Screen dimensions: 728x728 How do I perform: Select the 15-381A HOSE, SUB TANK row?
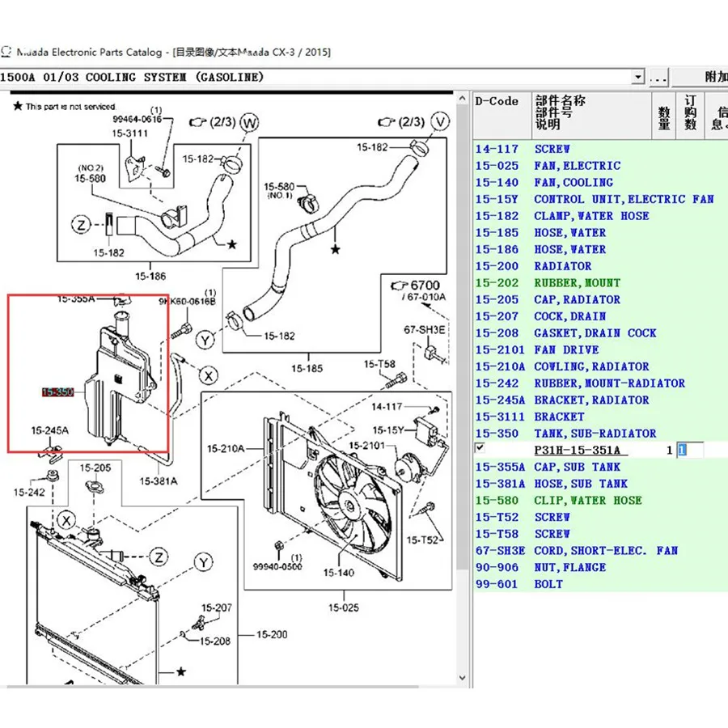pyautogui.click(x=600, y=484)
